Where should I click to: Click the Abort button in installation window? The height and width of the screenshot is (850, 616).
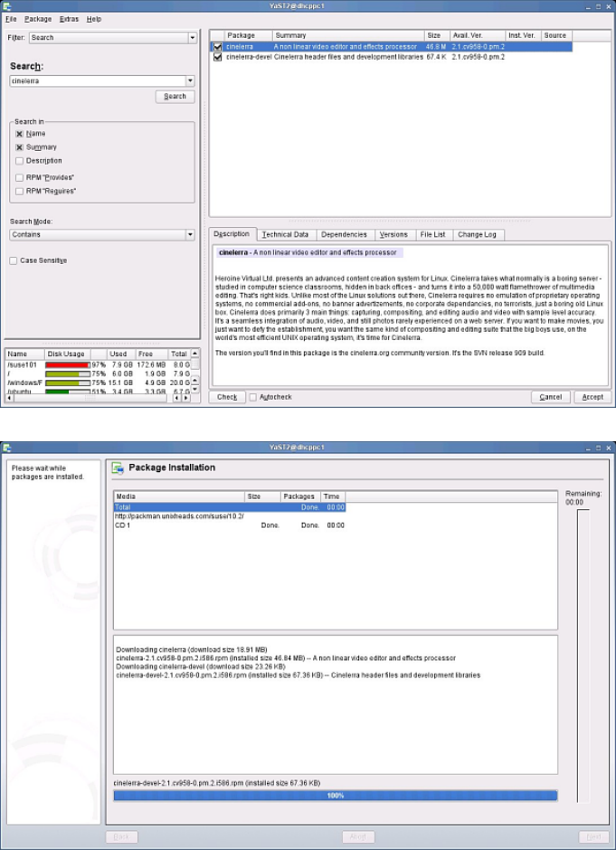pyautogui.click(x=358, y=837)
